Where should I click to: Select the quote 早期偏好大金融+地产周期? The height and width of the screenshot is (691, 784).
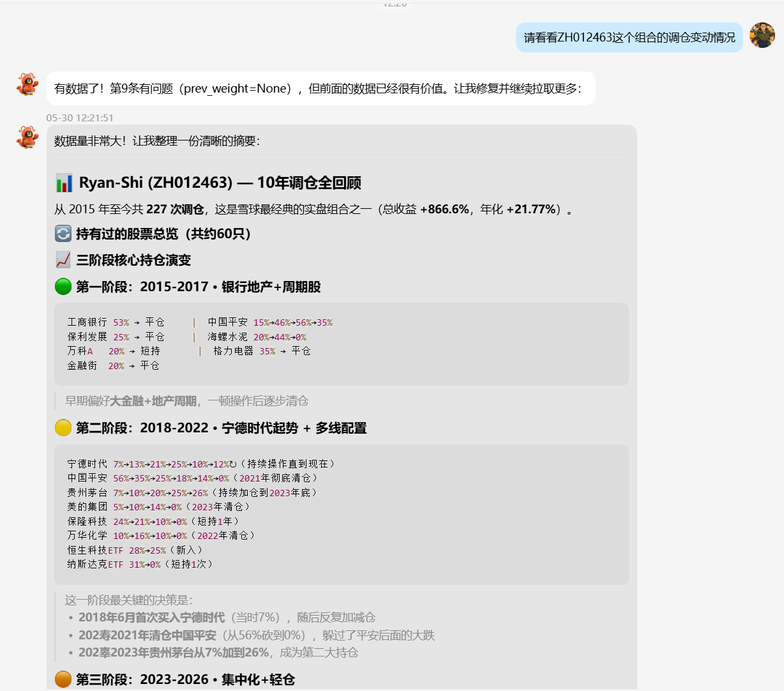[186, 401]
